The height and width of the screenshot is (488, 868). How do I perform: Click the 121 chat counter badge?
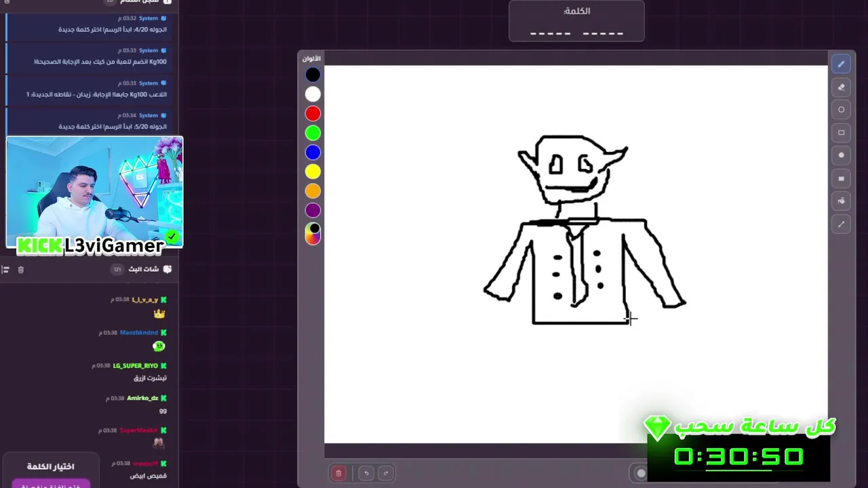click(x=117, y=269)
